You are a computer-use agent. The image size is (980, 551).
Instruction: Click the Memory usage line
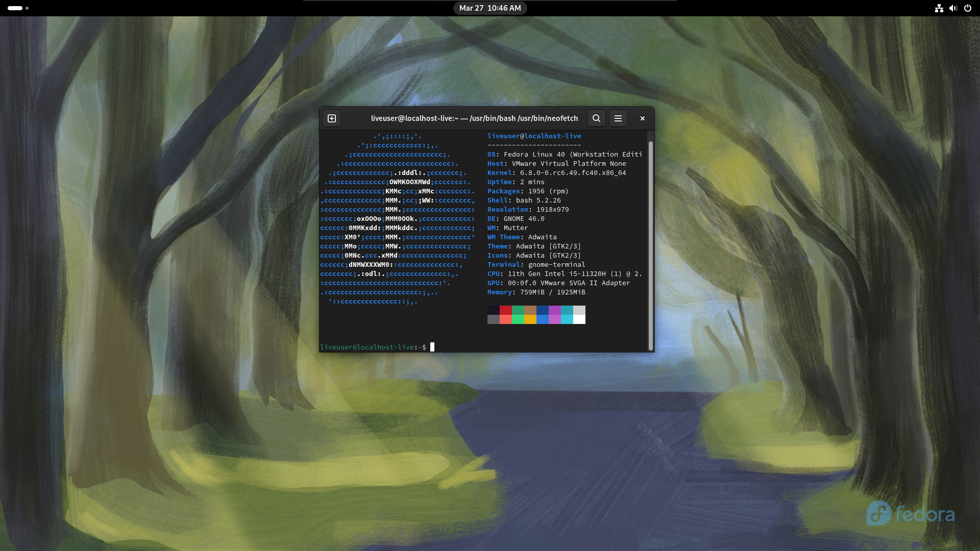[536, 292]
